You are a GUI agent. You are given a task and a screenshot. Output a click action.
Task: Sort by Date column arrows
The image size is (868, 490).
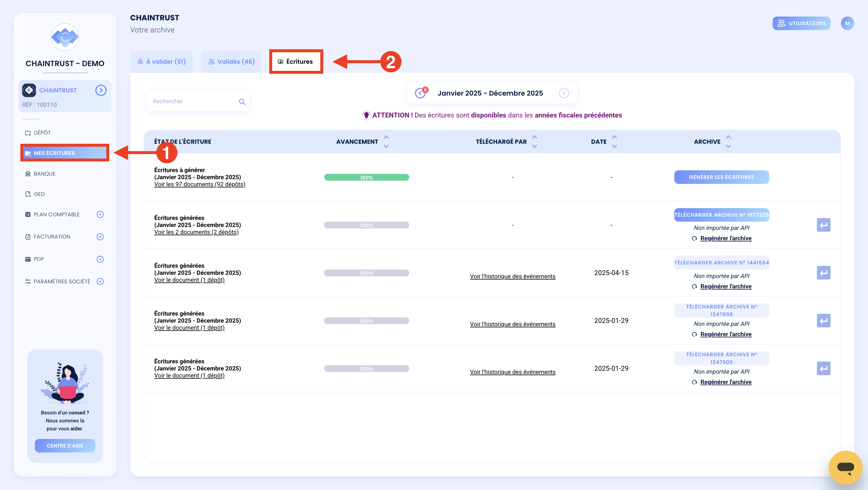(x=614, y=142)
